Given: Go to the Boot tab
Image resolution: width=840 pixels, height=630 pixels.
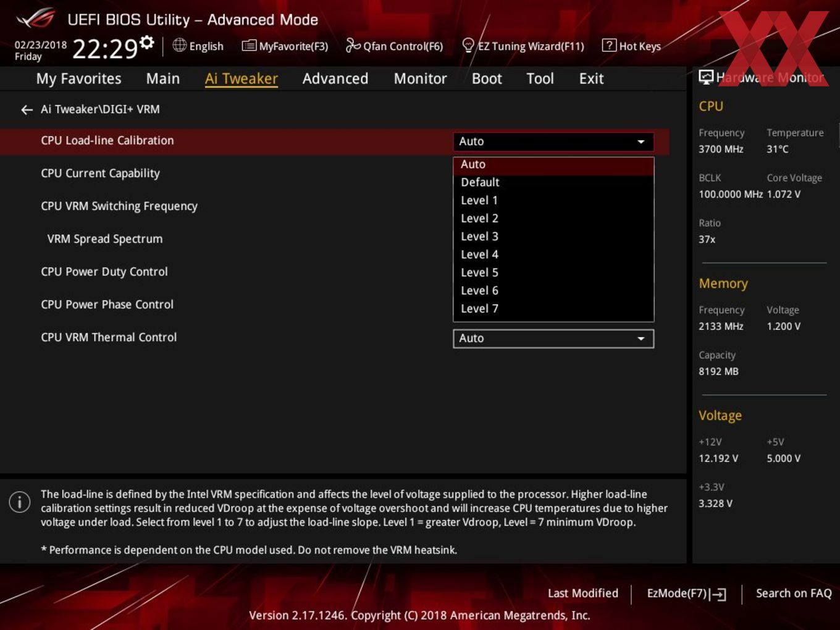Looking at the screenshot, I should click(x=487, y=78).
